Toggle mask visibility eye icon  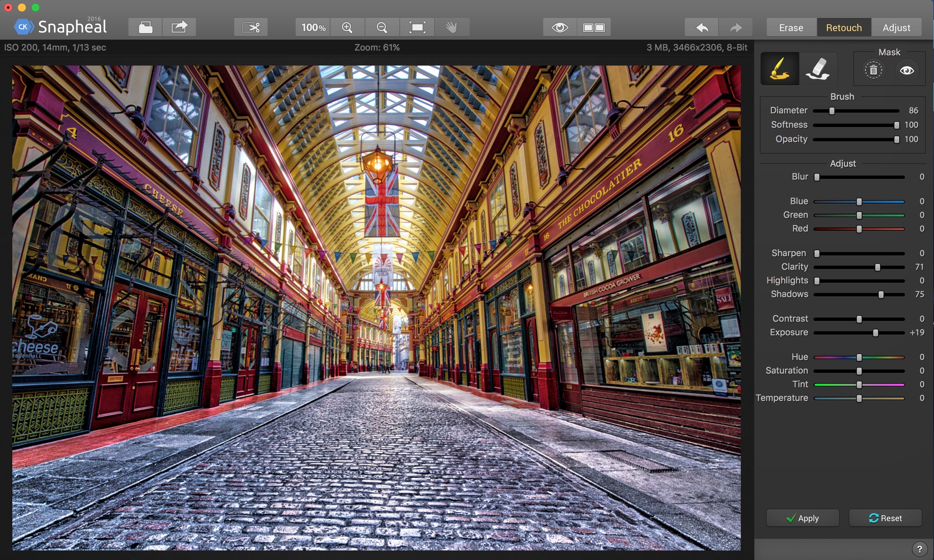click(907, 71)
